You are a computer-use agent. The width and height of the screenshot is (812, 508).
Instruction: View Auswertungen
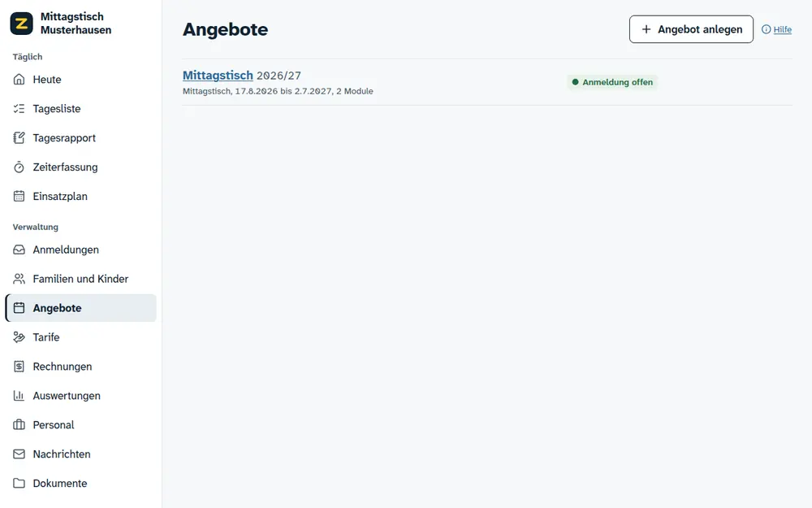click(x=80, y=396)
